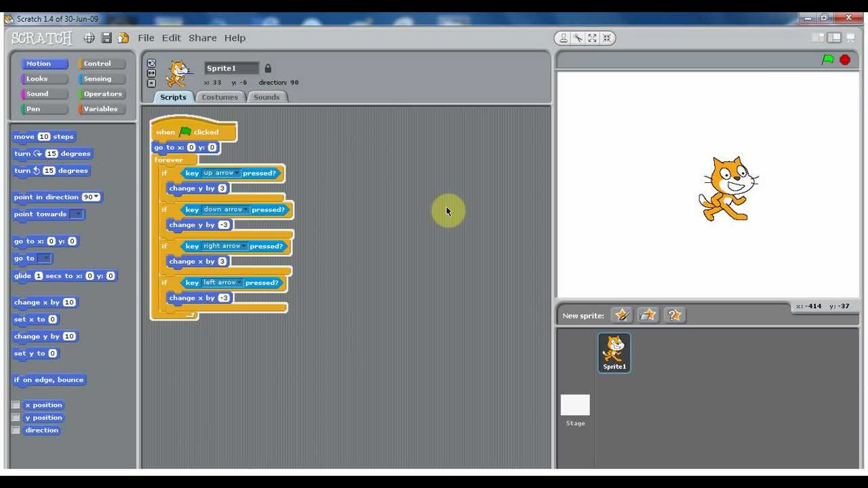
Task: Click the Sprite1 name field
Action: [x=232, y=68]
